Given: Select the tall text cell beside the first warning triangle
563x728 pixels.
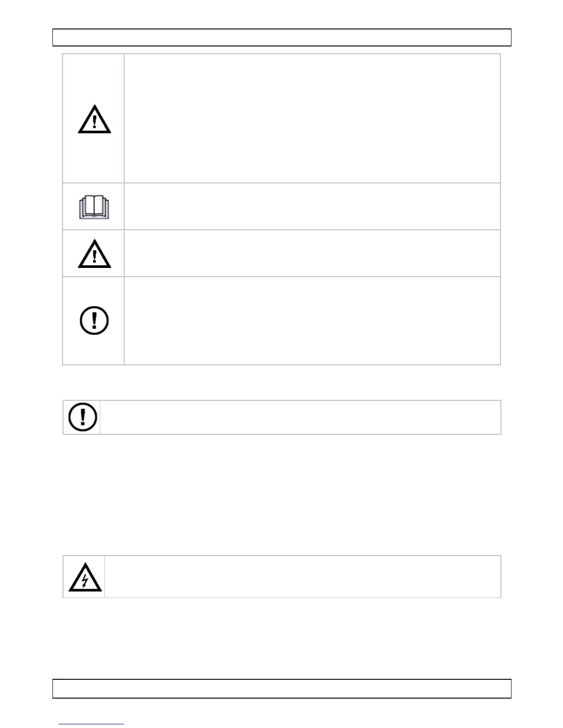Looking at the screenshot, I should pos(312,118).
